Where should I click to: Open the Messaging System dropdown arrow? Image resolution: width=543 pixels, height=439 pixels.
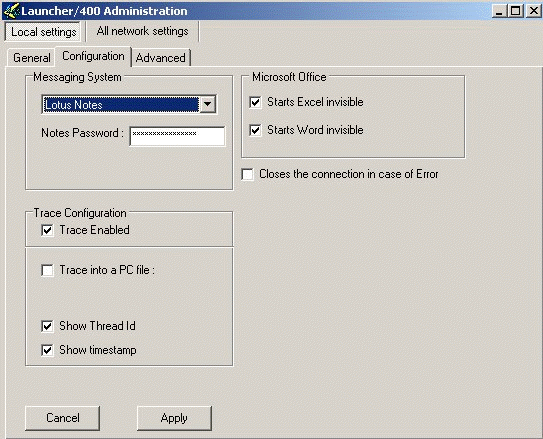click(x=208, y=104)
